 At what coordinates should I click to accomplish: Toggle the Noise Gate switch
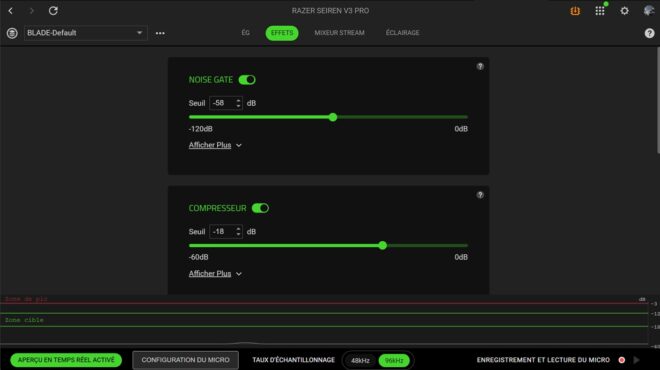[x=247, y=80]
